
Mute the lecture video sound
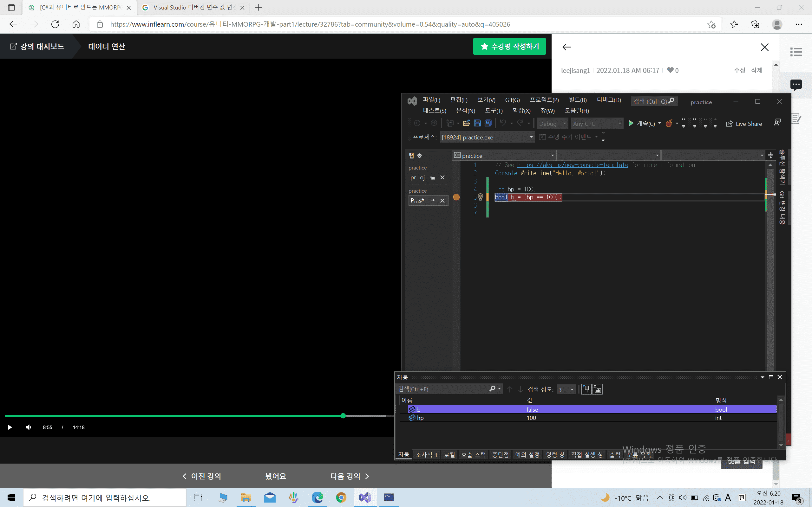[x=29, y=427]
